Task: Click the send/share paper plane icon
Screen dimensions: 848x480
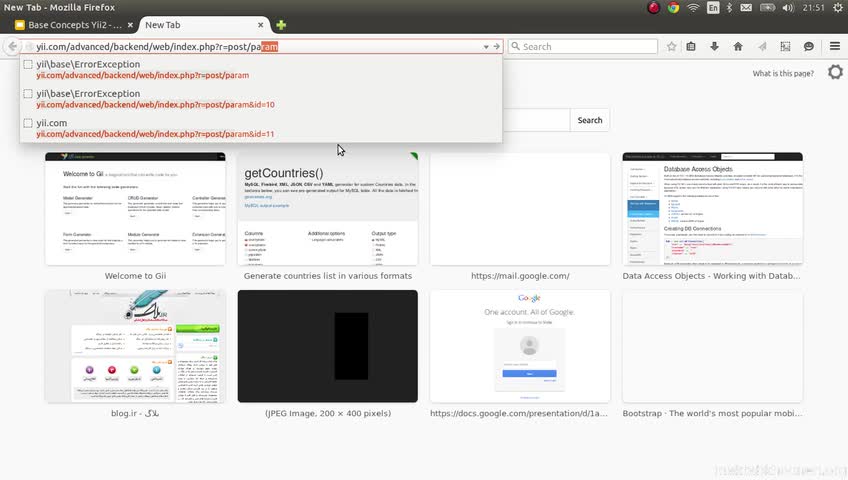Action: pyautogui.click(x=762, y=46)
